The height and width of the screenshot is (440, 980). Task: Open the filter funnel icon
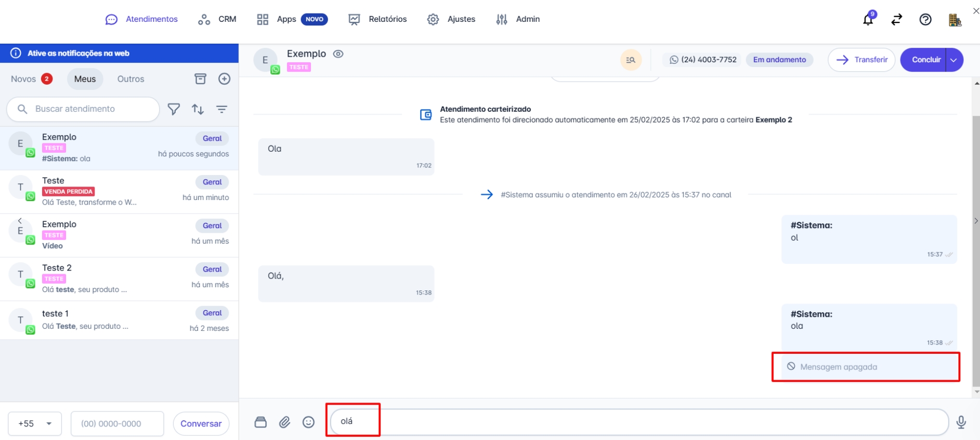tap(174, 109)
